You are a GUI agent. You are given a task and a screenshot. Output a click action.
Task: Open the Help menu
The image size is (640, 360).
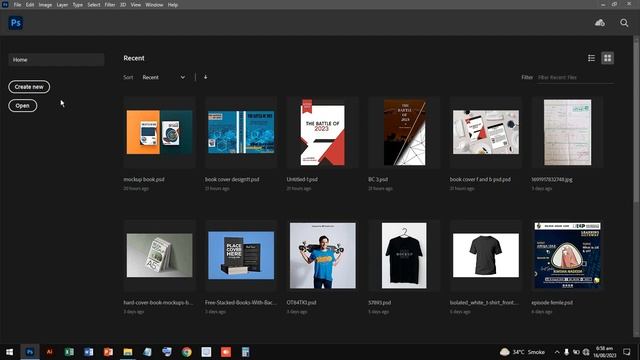click(173, 5)
